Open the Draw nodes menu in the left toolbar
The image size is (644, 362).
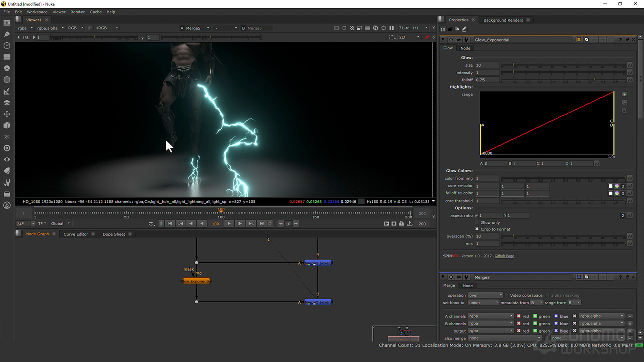point(7,34)
